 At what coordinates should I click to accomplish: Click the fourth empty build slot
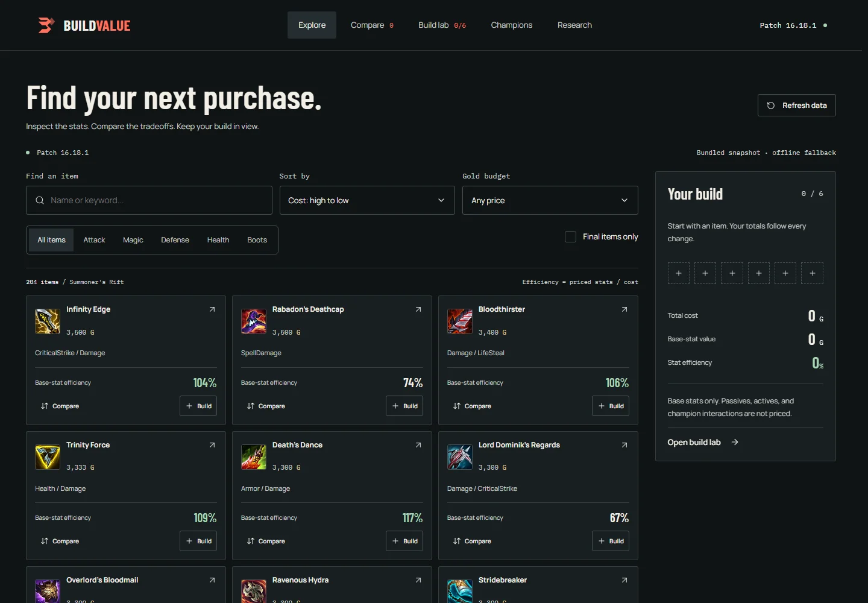point(759,273)
